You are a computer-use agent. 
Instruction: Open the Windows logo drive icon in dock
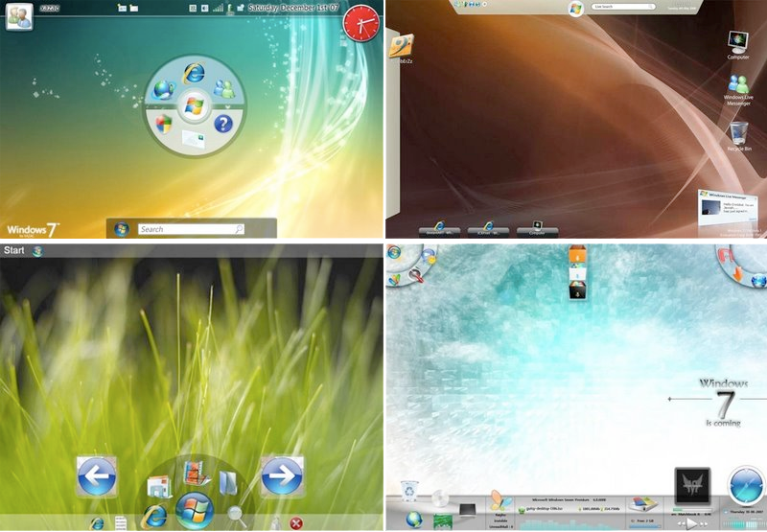coord(642,503)
